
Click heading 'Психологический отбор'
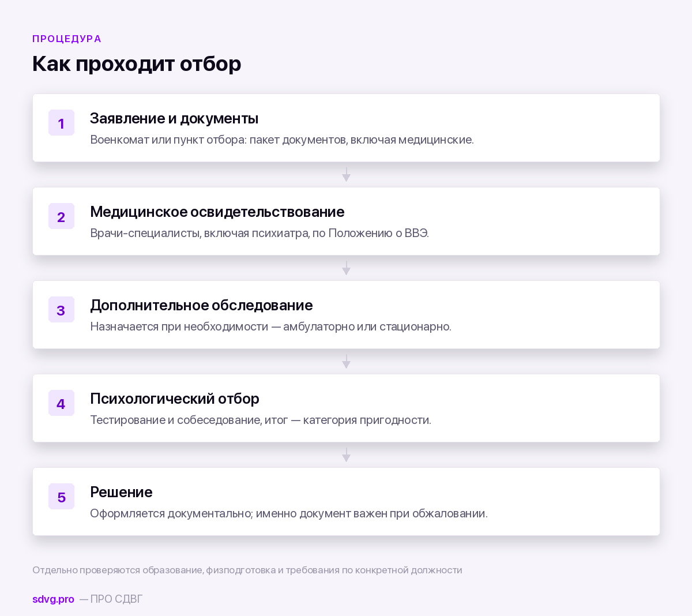pyautogui.click(x=175, y=399)
